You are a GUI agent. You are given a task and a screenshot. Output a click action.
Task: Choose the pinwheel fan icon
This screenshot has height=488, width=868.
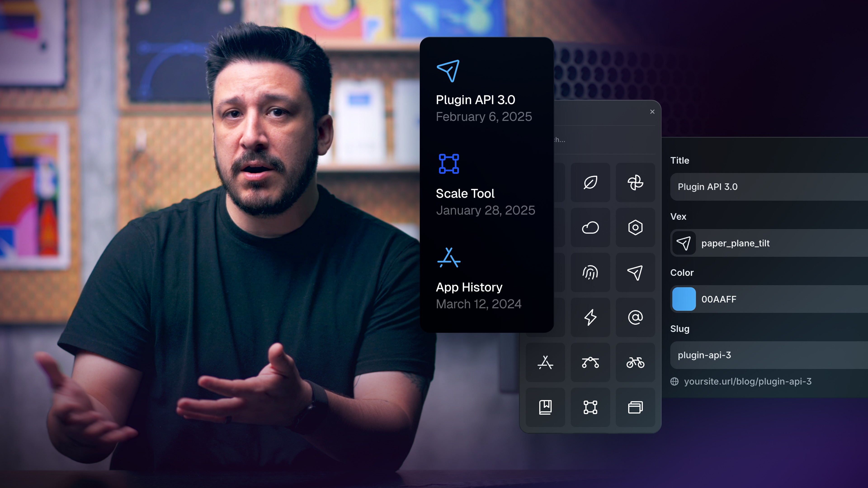point(635,183)
